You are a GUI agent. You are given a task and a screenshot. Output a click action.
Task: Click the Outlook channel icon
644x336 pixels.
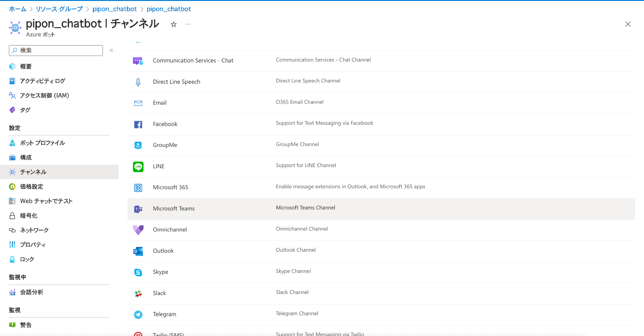point(138,251)
